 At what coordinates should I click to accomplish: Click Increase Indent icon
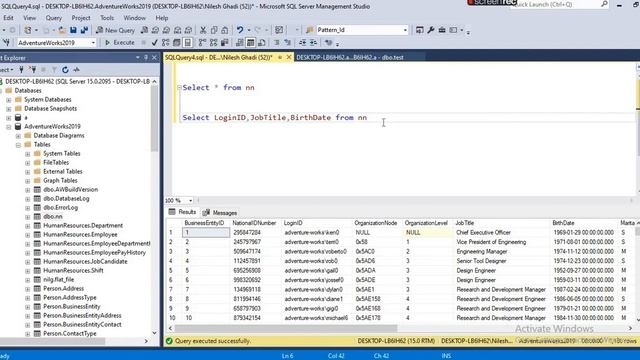(x=313, y=42)
